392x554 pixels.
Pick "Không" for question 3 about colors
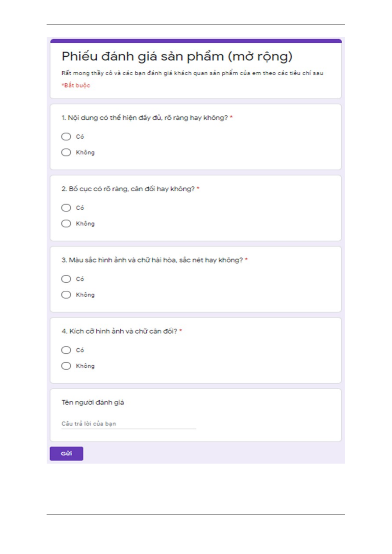pyautogui.click(x=66, y=295)
